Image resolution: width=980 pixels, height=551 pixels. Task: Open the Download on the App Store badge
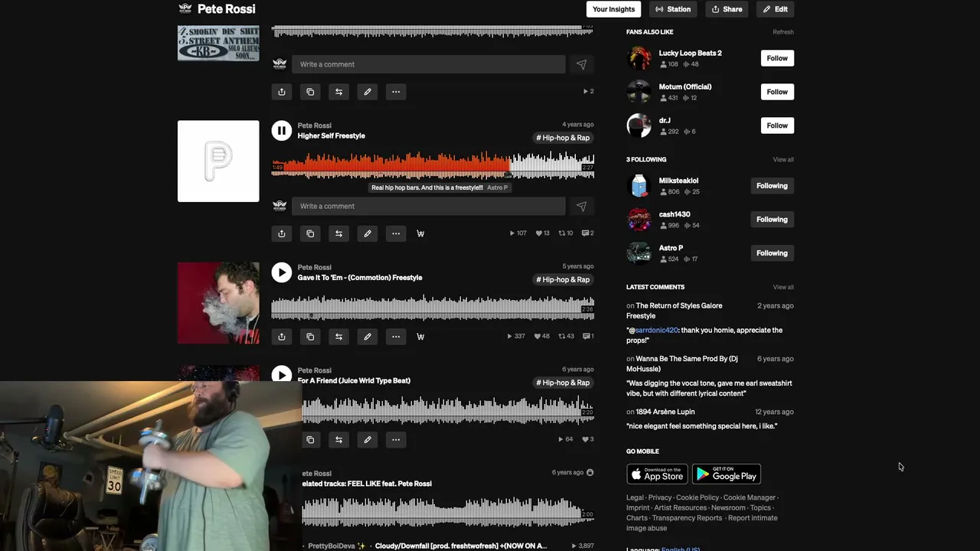(657, 474)
